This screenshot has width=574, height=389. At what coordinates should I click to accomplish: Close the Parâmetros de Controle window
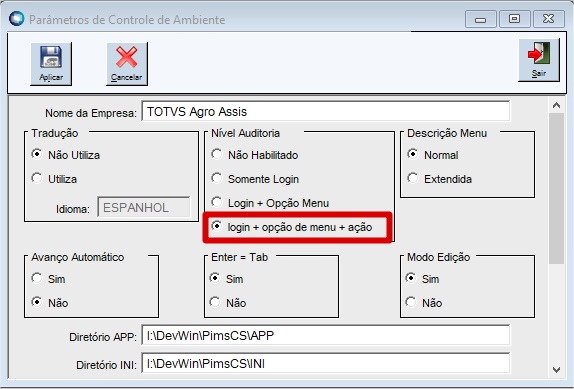(x=549, y=19)
